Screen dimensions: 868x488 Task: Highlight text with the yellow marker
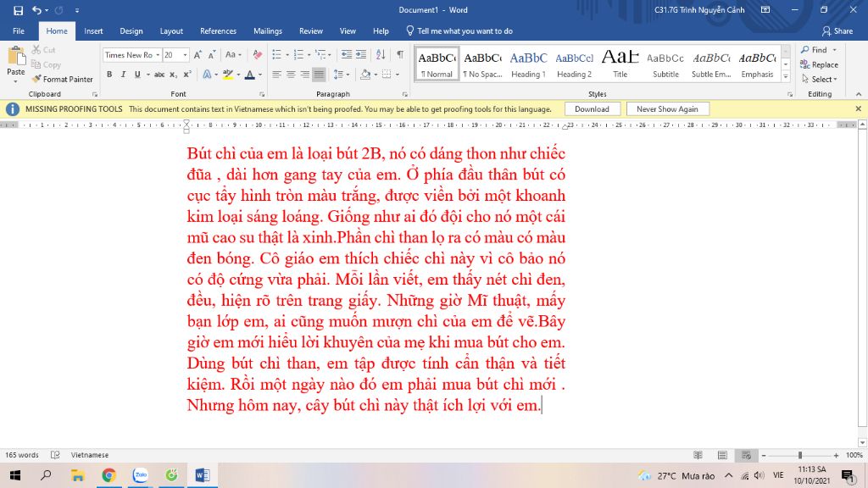click(x=227, y=75)
